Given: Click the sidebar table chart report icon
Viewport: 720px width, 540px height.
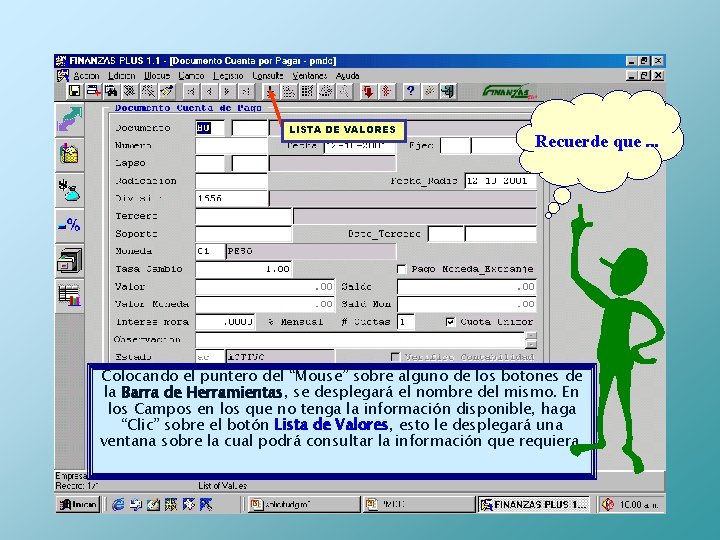Looking at the screenshot, I should tap(69, 295).
